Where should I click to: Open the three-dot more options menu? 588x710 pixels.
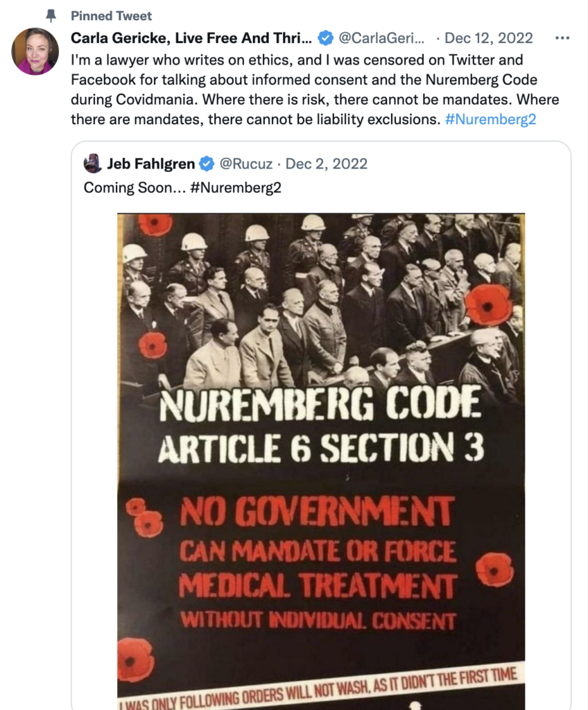[x=562, y=38]
